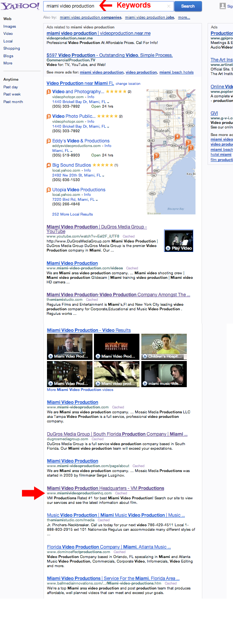This screenshot has width=233, height=644.
Task: Click the Miami area map
Action: (x=171, y=152)
